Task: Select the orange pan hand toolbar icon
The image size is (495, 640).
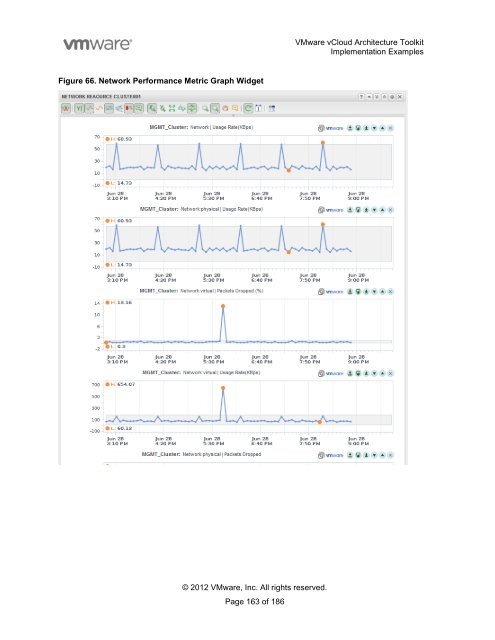Action: [225, 108]
